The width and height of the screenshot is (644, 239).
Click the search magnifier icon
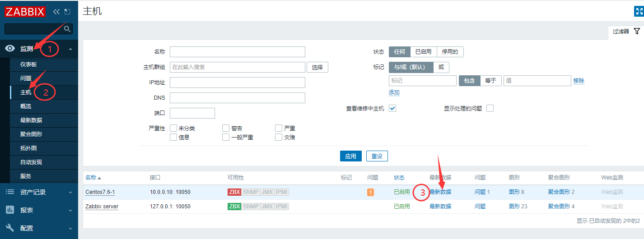click(x=67, y=29)
